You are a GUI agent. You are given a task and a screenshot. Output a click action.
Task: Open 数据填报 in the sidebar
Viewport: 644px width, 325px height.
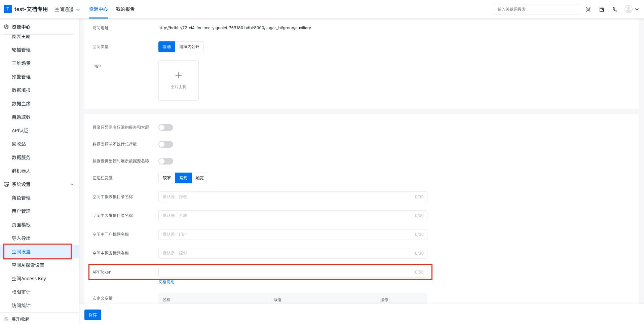[21, 90]
